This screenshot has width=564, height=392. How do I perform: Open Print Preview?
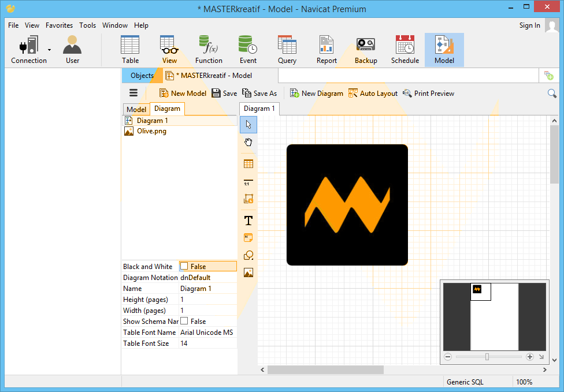(428, 94)
